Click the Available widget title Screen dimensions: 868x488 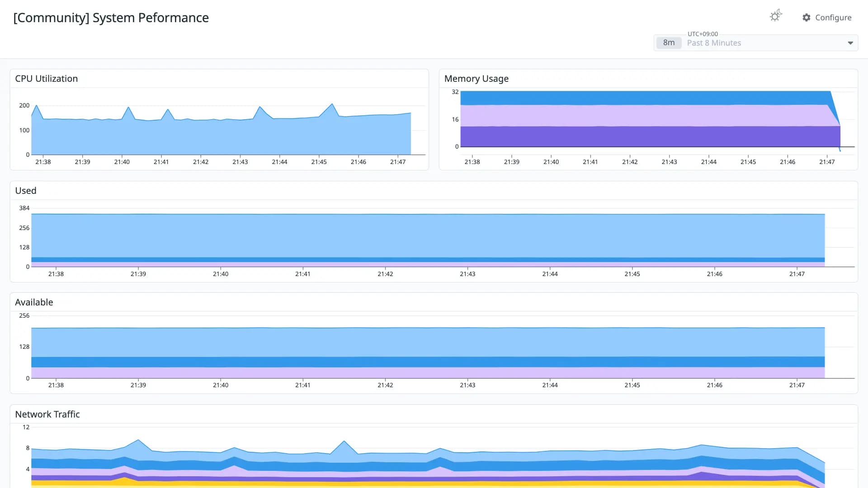(x=34, y=302)
